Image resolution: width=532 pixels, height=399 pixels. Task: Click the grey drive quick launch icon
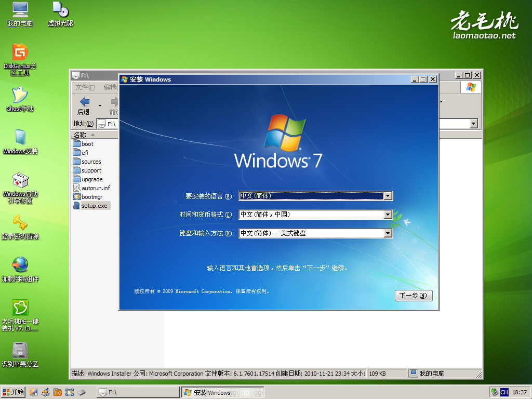pyautogui.click(x=82, y=392)
